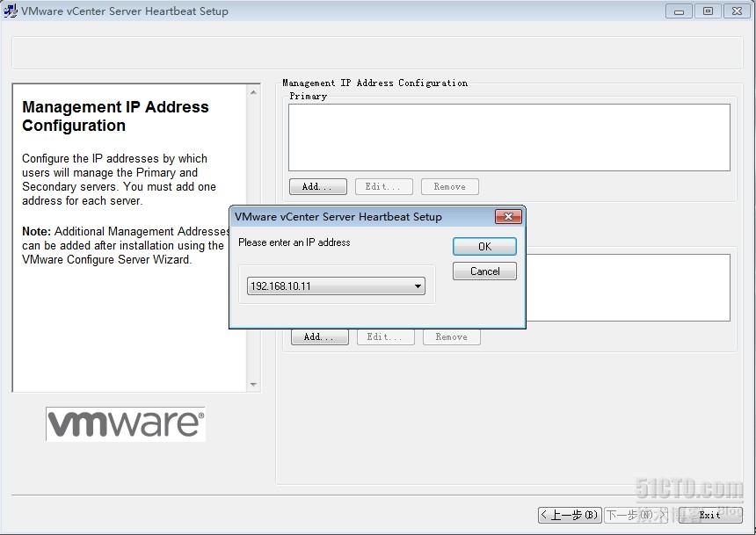Minimize the Heartbeat Setup window

[x=679, y=11]
